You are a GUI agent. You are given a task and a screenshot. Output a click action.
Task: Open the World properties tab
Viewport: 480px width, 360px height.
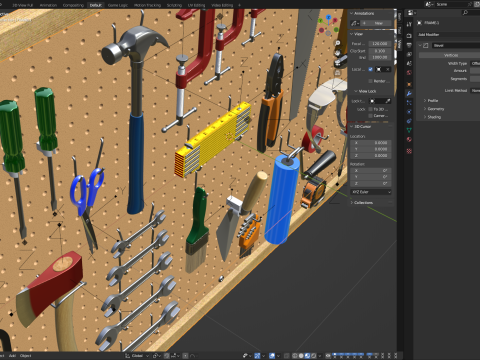pyautogui.click(x=409, y=73)
